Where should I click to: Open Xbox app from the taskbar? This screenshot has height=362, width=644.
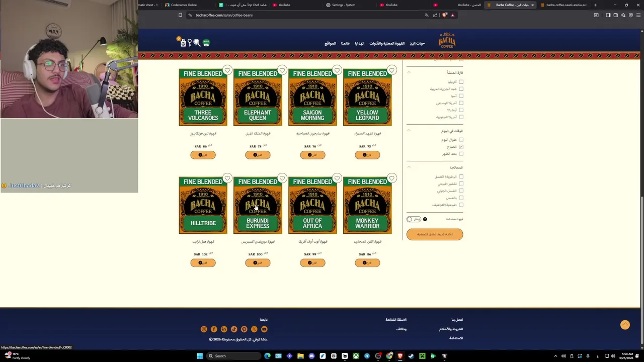[356, 356]
